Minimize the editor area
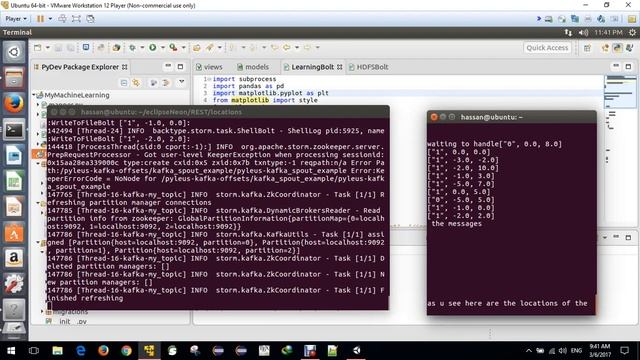640x360 pixels. tap(616, 66)
